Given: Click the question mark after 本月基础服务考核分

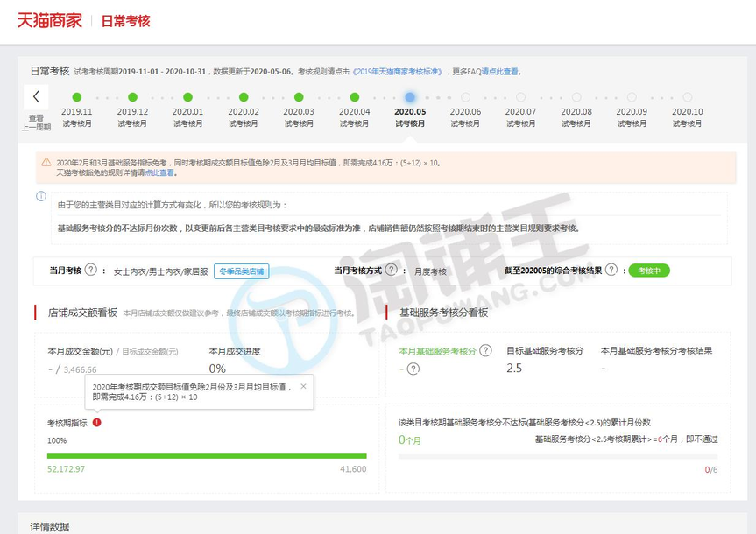Looking at the screenshot, I should pyautogui.click(x=486, y=350).
